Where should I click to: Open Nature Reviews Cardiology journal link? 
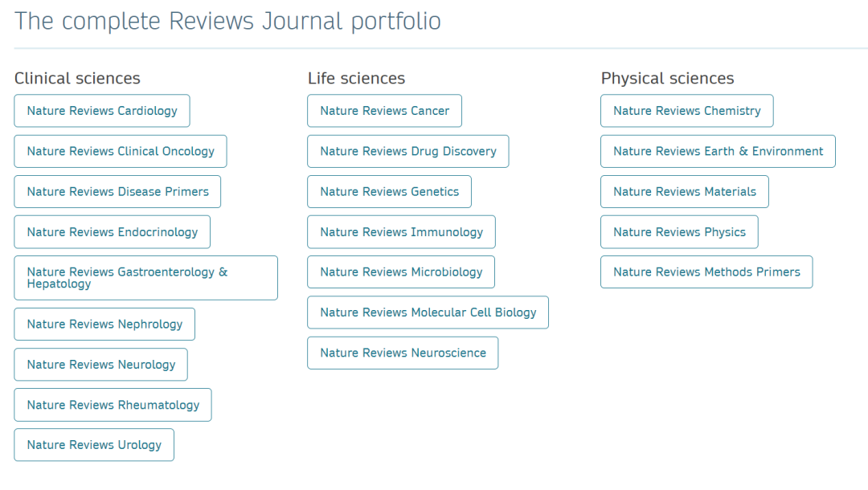102,111
